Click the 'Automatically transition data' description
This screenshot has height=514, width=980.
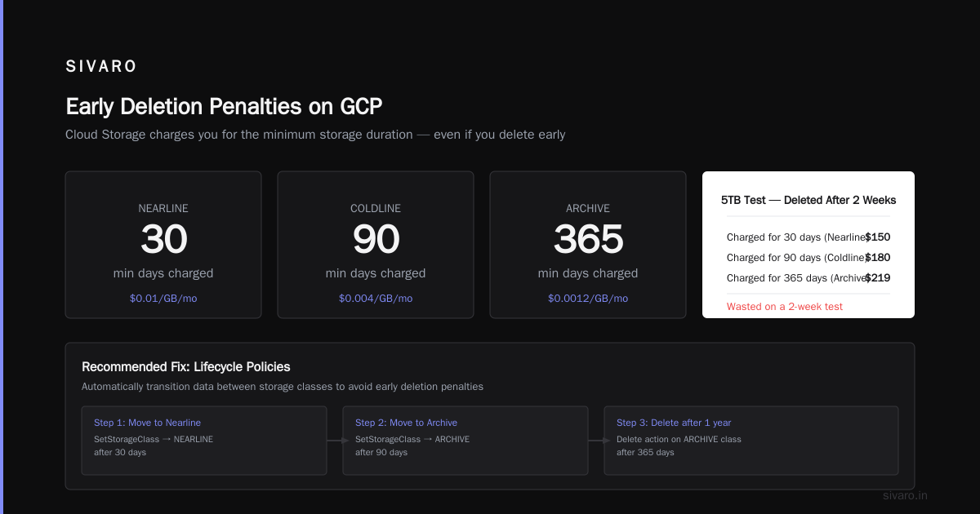tap(283, 387)
